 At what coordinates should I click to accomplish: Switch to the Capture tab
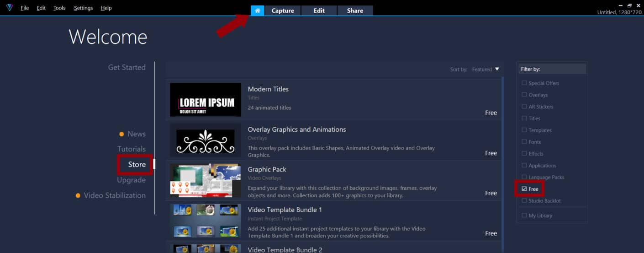point(283,11)
